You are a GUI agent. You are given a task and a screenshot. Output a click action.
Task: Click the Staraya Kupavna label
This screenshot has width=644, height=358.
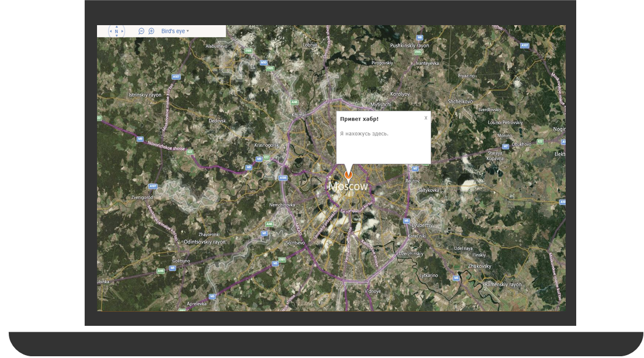click(x=495, y=156)
